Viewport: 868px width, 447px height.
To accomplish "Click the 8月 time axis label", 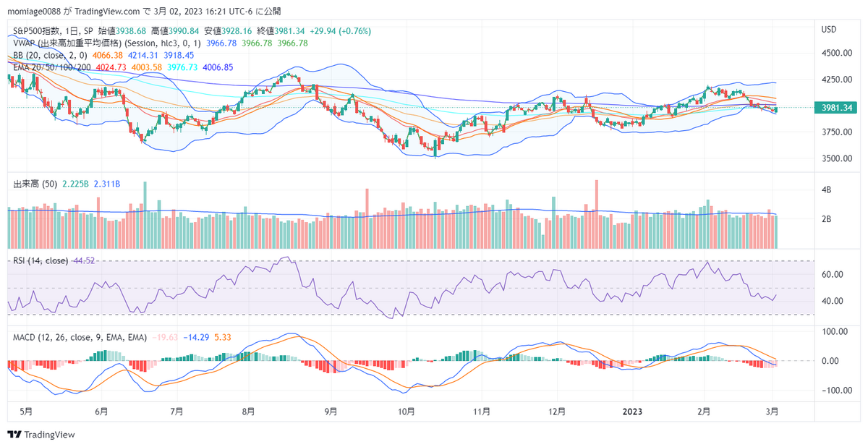I will pyautogui.click(x=248, y=411).
